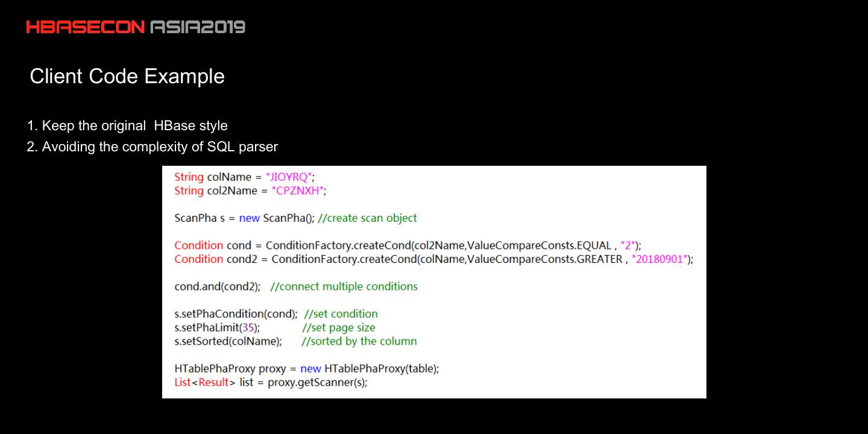Click the "Avoiding the complexity of SQL parser" line
This screenshot has height=434, width=868.
pyautogui.click(x=152, y=146)
